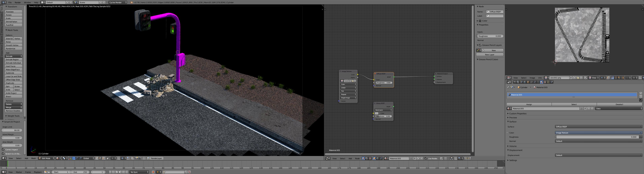
Task: Enable limit selection to visible icon
Action: point(108,158)
